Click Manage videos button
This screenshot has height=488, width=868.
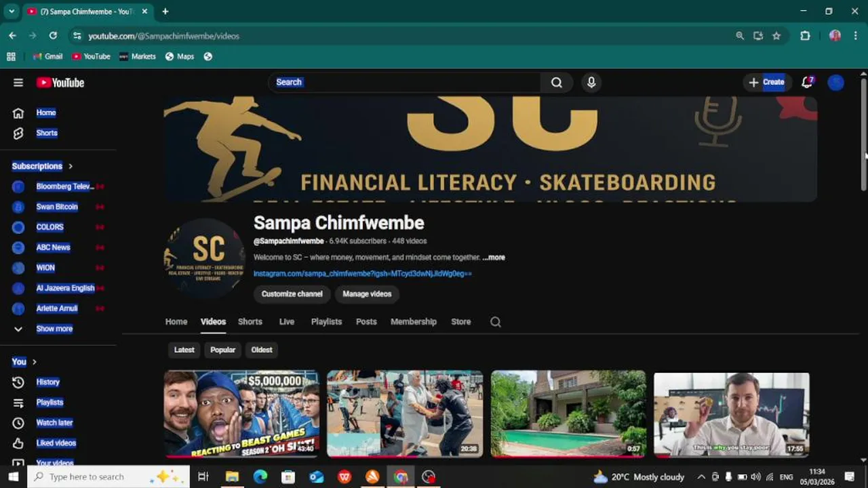[367, 294]
